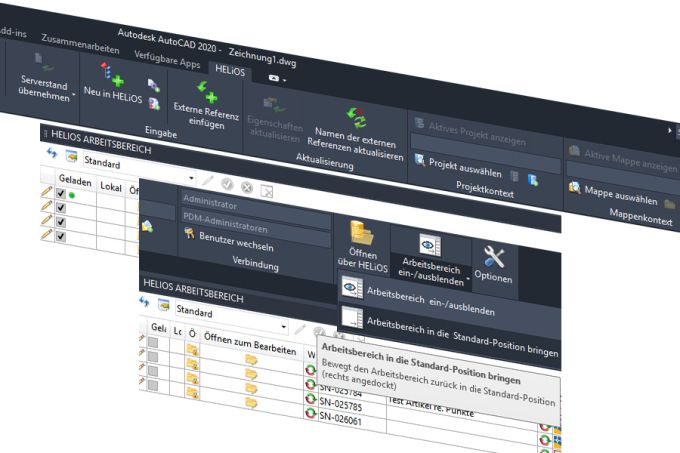Open the small dropdown arrow beside camera icon
The width and height of the screenshot is (680, 453).
tap(284, 80)
